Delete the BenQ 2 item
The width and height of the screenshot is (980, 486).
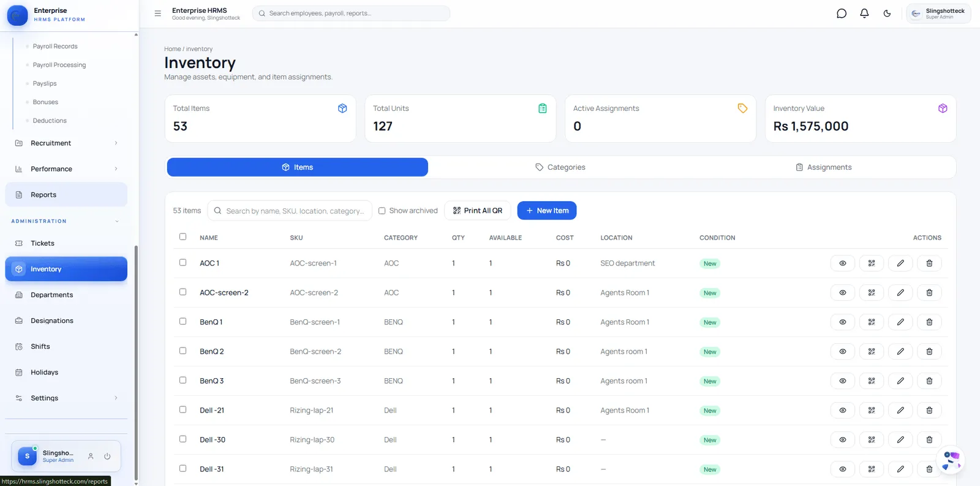click(x=929, y=352)
